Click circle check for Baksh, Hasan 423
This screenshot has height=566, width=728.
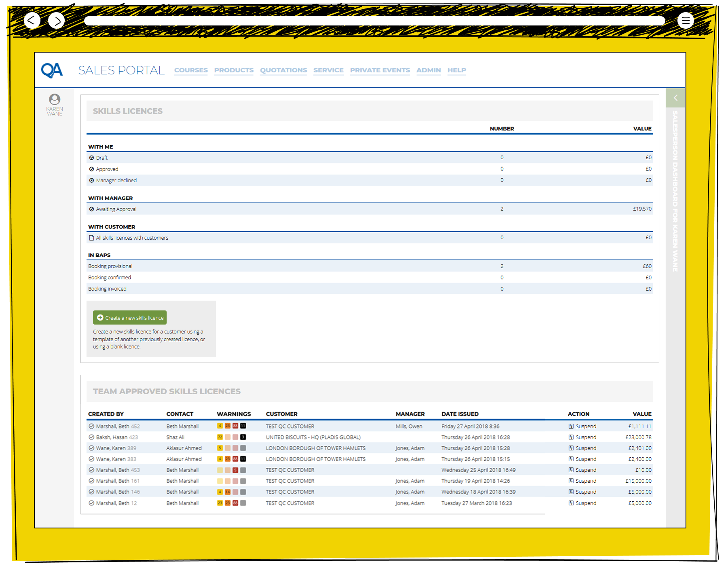pyautogui.click(x=91, y=437)
